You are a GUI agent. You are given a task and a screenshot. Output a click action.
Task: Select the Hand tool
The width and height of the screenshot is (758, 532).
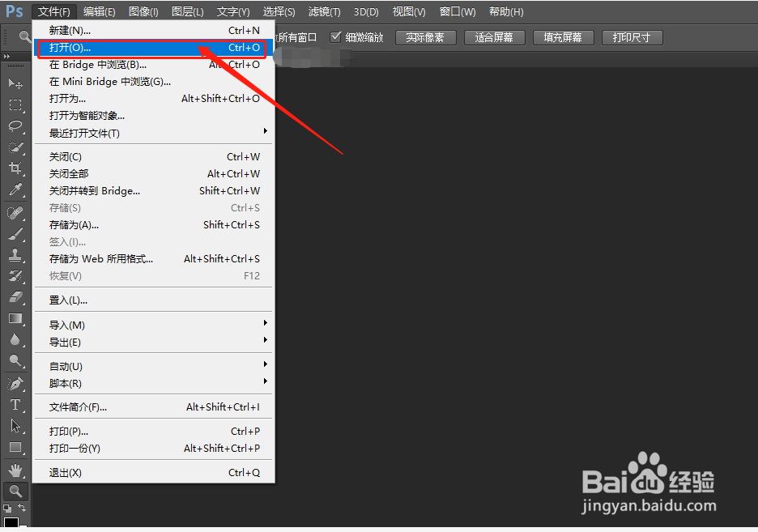click(15, 470)
